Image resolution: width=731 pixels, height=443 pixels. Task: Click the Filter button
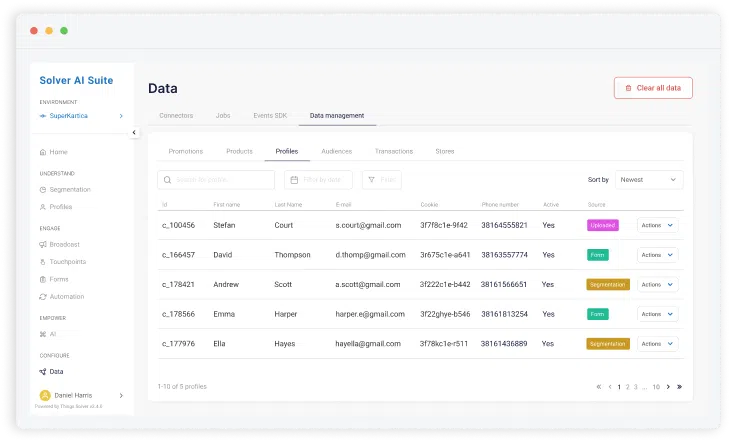tap(381, 180)
